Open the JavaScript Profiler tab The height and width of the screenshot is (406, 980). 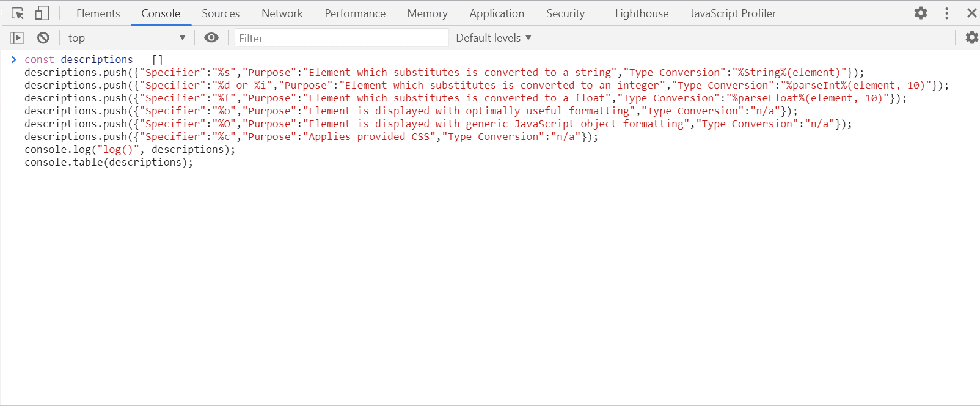[733, 13]
